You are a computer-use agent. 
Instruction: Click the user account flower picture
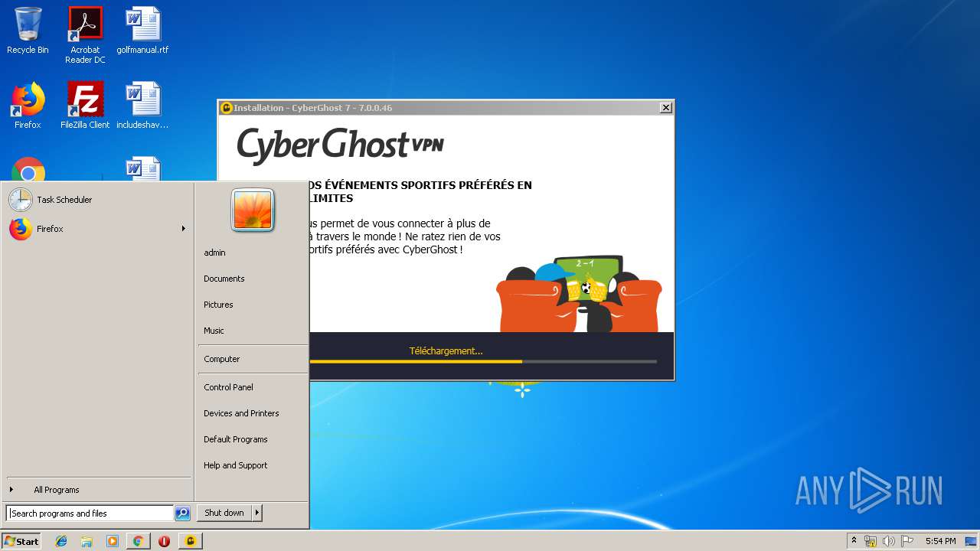click(x=253, y=210)
